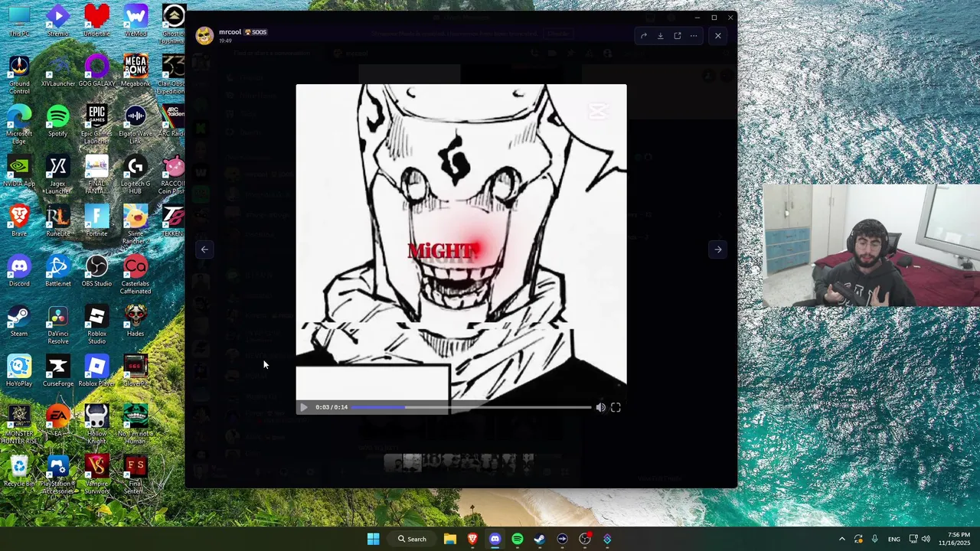Screen dimensions: 980x551
Task: Open the Stremio desktop shortcut
Action: (57, 21)
